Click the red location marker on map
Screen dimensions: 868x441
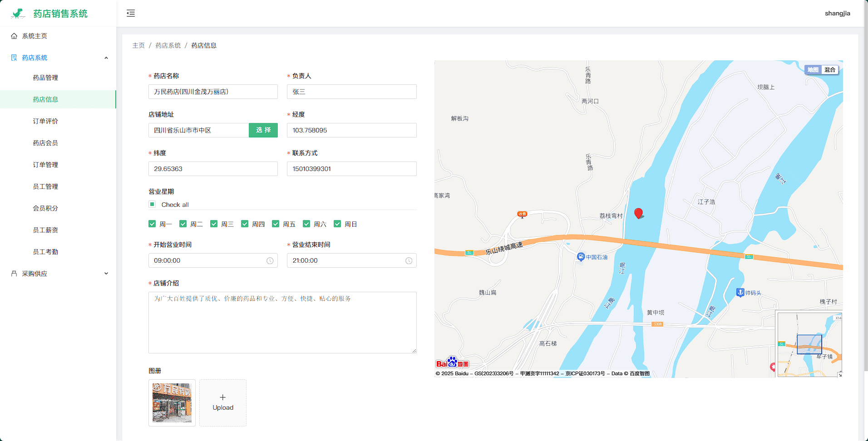tap(638, 213)
